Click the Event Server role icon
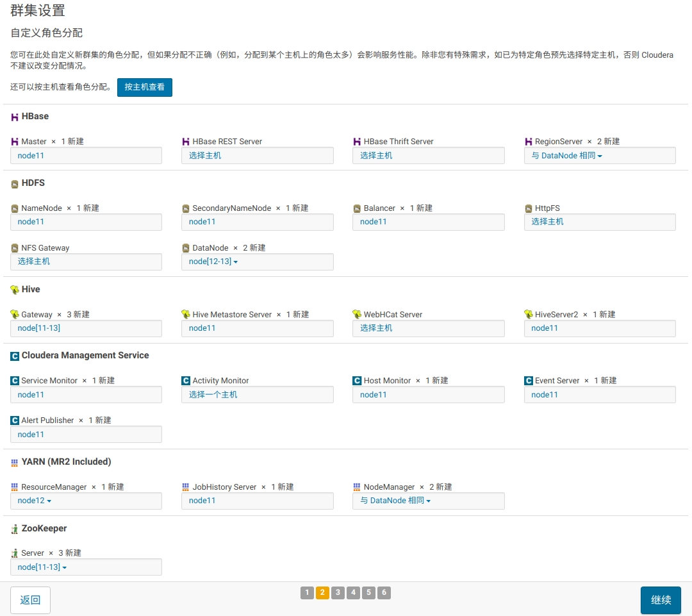The width and height of the screenshot is (692, 616). [528, 381]
